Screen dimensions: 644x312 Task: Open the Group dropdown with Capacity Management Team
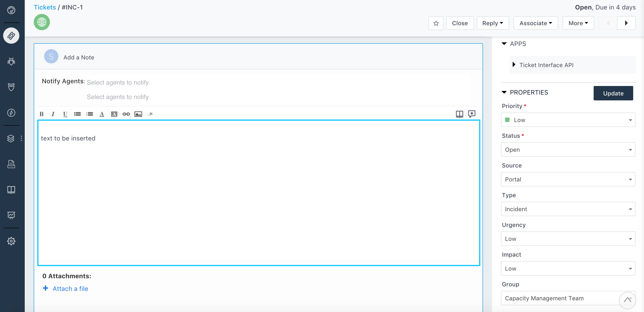[568, 298]
